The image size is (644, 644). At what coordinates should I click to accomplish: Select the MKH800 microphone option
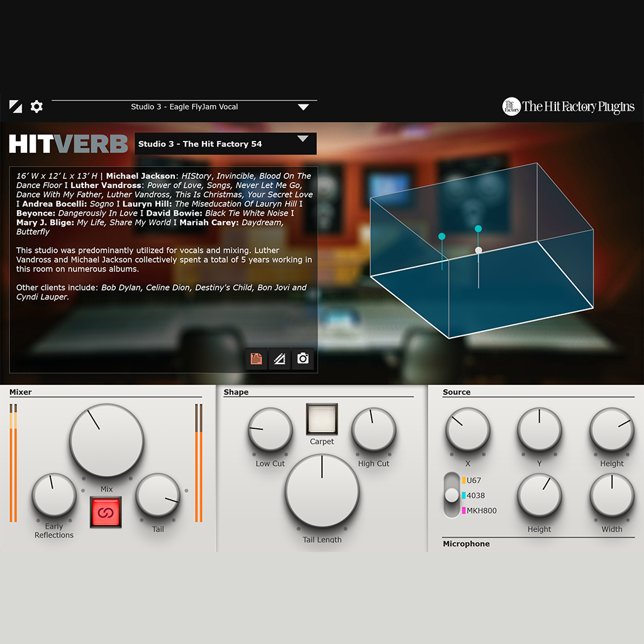tap(481, 511)
